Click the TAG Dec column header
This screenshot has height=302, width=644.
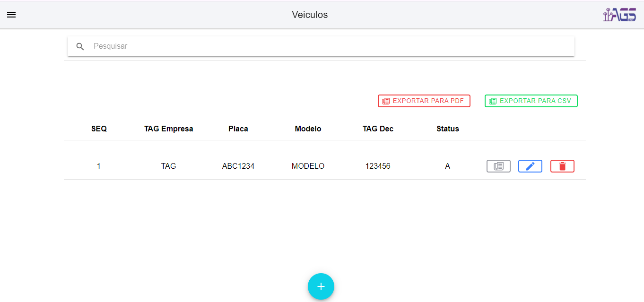[x=378, y=129]
